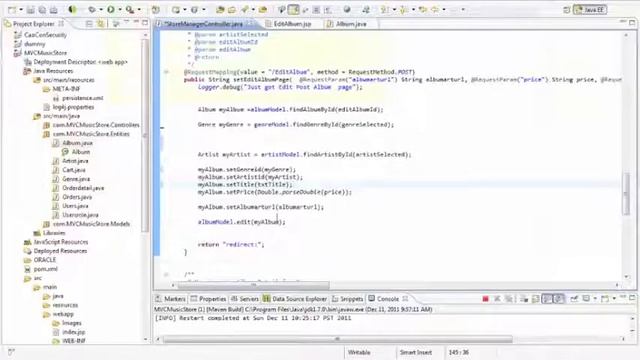Toggle Pin Console icon
Screen dimensions: 640x360
[574, 299]
